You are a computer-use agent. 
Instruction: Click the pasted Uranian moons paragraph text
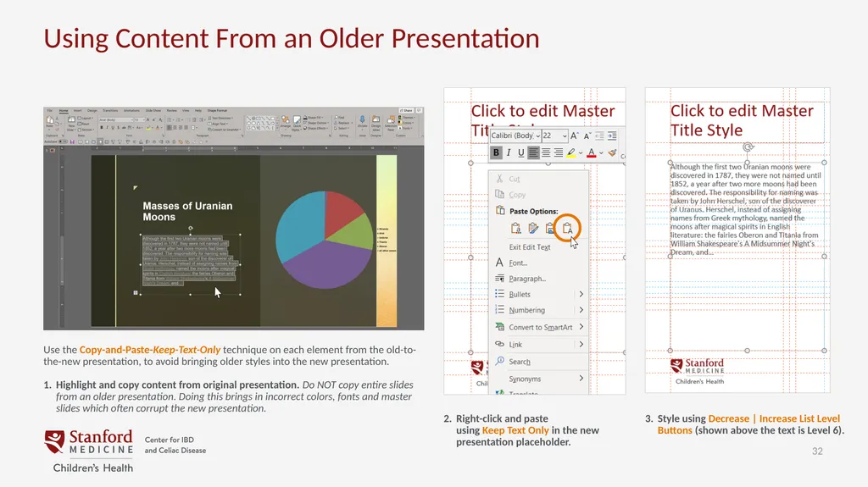(x=745, y=209)
